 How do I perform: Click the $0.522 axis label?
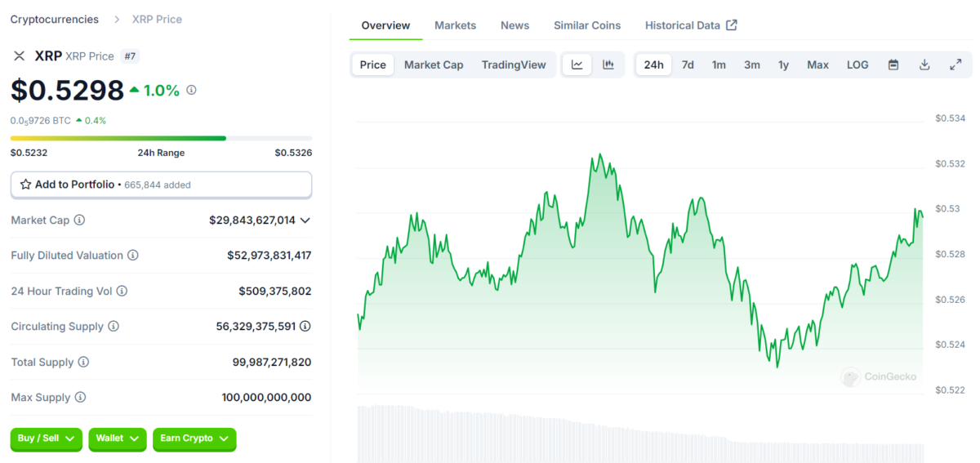[x=951, y=390]
